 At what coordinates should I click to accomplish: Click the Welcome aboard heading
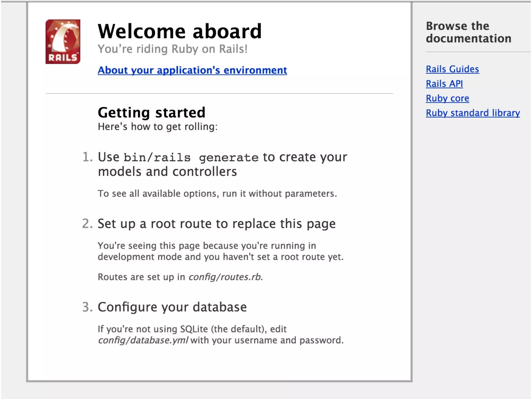coord(179,31)
